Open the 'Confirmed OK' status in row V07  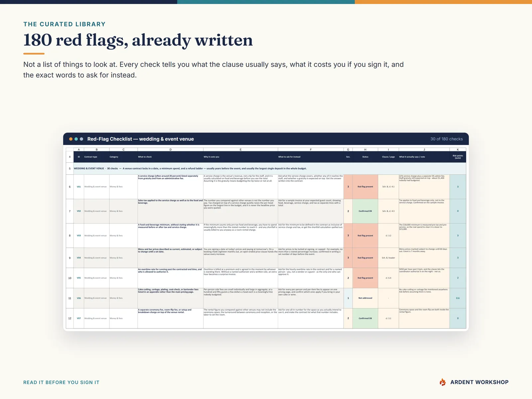pyautogui.click(x=365, y=318)
